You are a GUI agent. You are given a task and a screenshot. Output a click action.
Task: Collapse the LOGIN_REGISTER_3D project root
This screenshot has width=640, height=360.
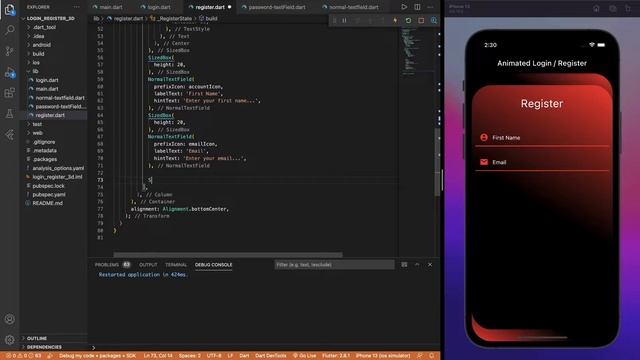tap(51, 18)
